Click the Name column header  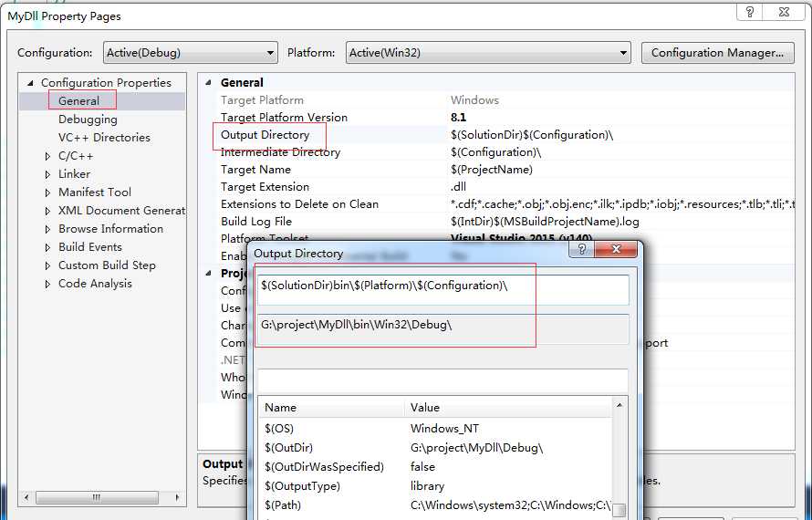(x=331, y=408)
